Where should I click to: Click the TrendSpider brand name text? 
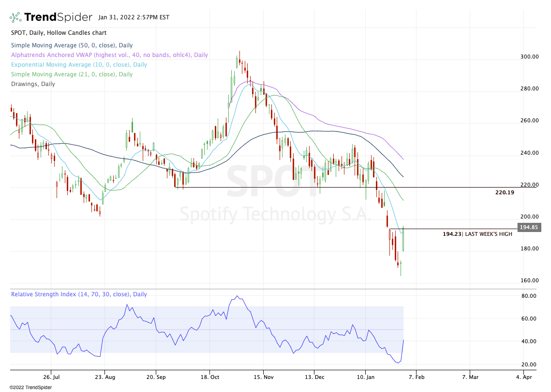click(58, 17)
